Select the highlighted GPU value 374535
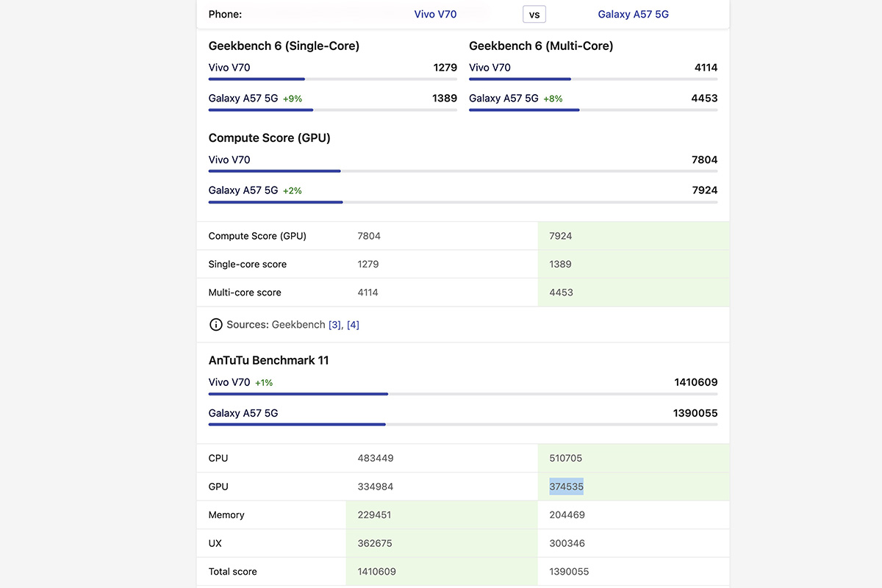 (x=566, y=487)
